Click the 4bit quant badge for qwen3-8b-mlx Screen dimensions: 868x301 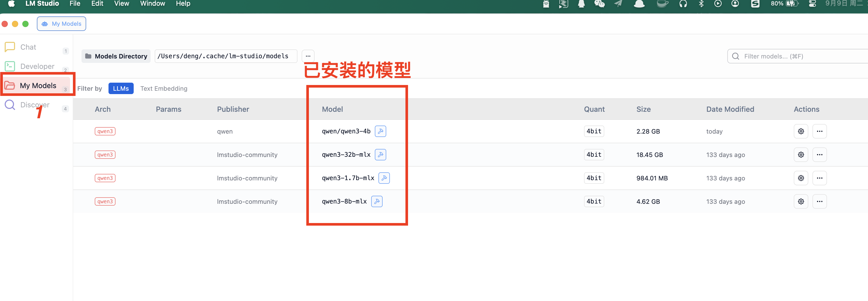point(594,201)
